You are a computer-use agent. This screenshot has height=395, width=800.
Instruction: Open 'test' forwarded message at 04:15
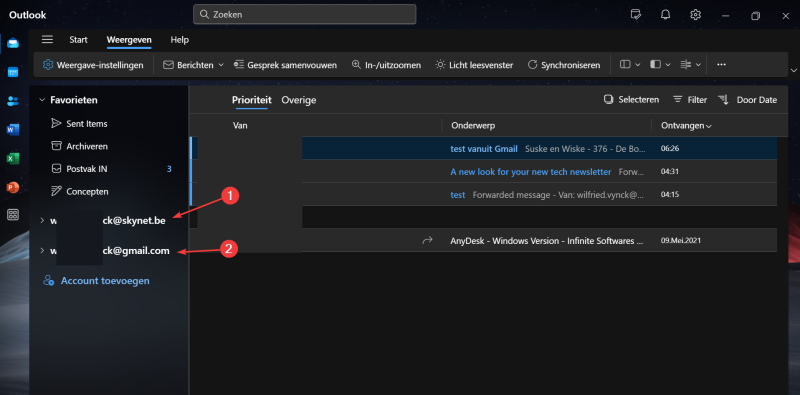(x=483, y=194)
